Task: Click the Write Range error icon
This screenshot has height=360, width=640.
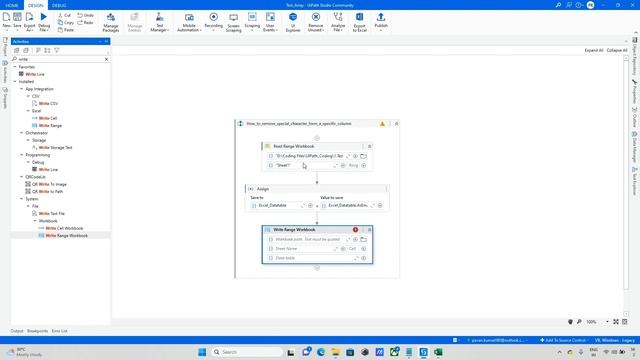Action: click(x=356, y=230)
